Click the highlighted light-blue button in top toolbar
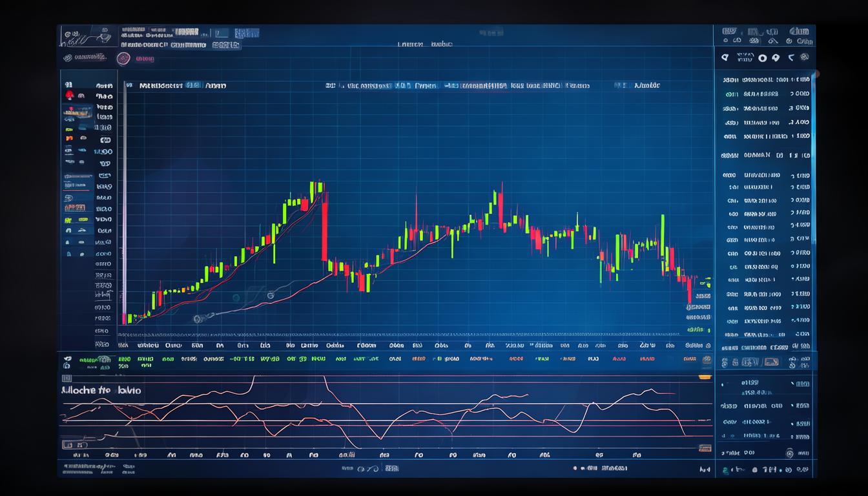The height and width of the screenshot is (496, 868). click(246, 33)
